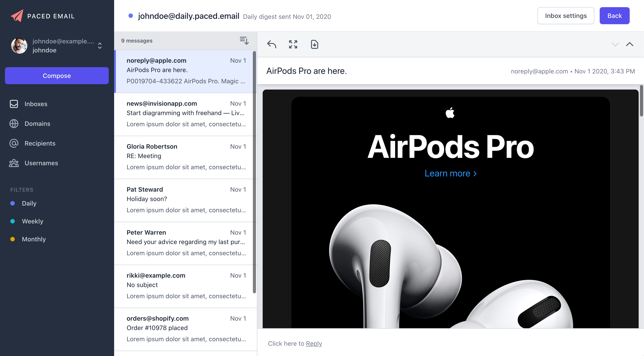Expand the email to fullscreen view
The height and width of the screenshot is (356, 644).
(x=293, y=44)
